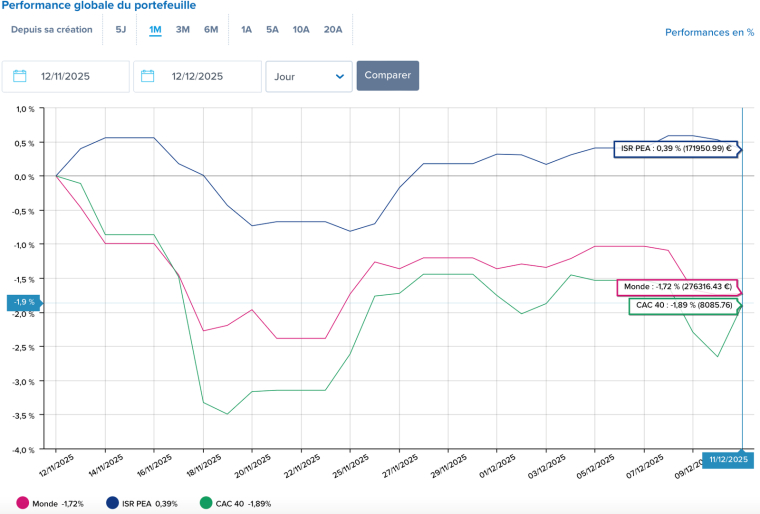Select the 3M period tab
760x514 pixels.
[183, 29]
